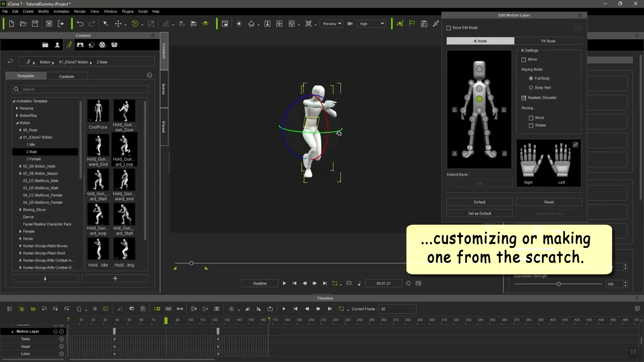Viewport: 644px width, 362px height.
Task: Select the Body Part keying mode
Action: click(x=531, y=87)
